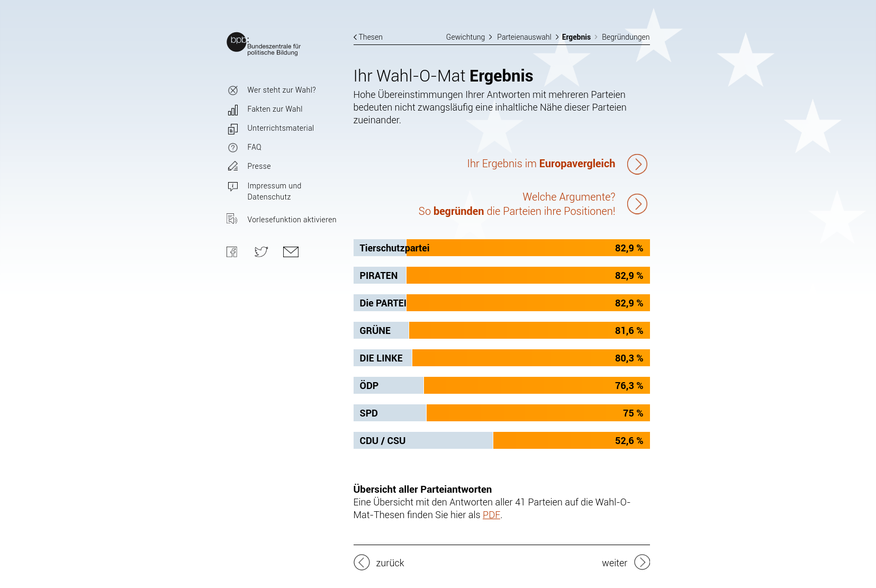Open the FAQ question mark icon
The width and height of the screenshot is (876, 588).
click(x=233, y=148)
